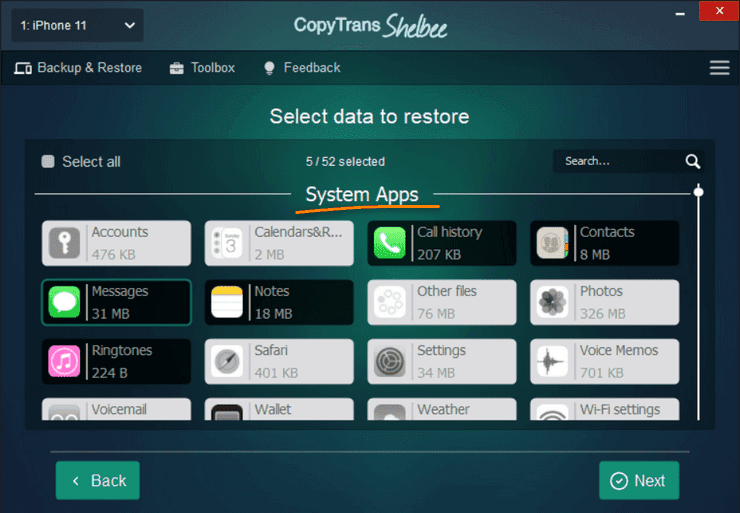Deselect the Contacts 8 MB tile

pos(605,243)
